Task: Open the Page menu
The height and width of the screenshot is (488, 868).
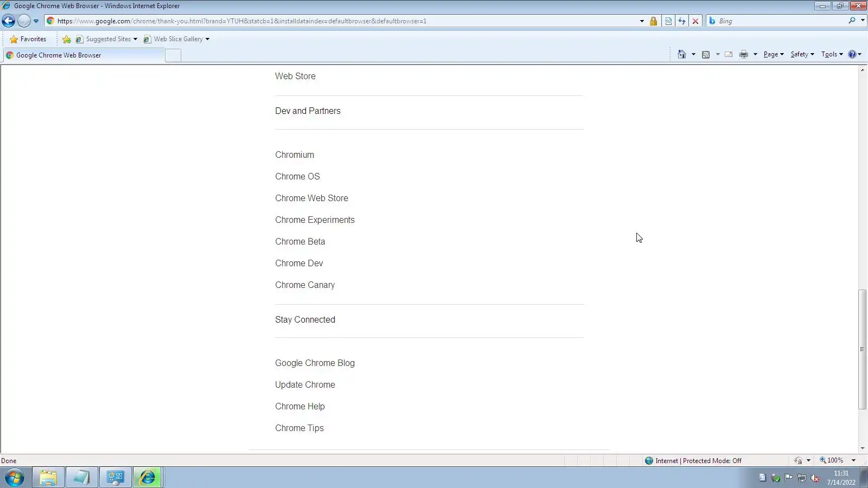Action: [774, 54]
